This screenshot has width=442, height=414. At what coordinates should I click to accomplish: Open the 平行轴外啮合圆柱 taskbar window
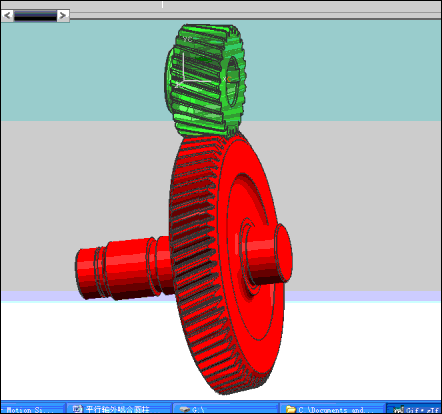tap(119, 409)
